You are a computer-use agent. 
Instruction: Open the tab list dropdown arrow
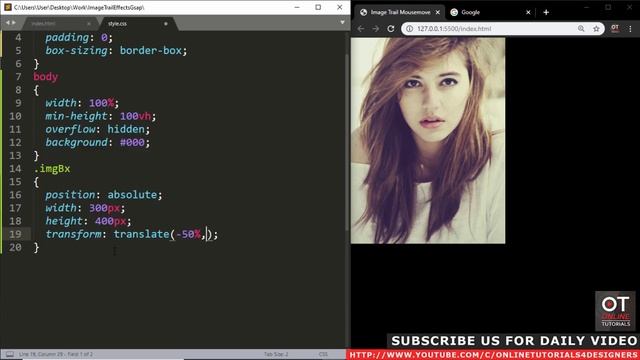pyautogui.click(x=342, y=22)
